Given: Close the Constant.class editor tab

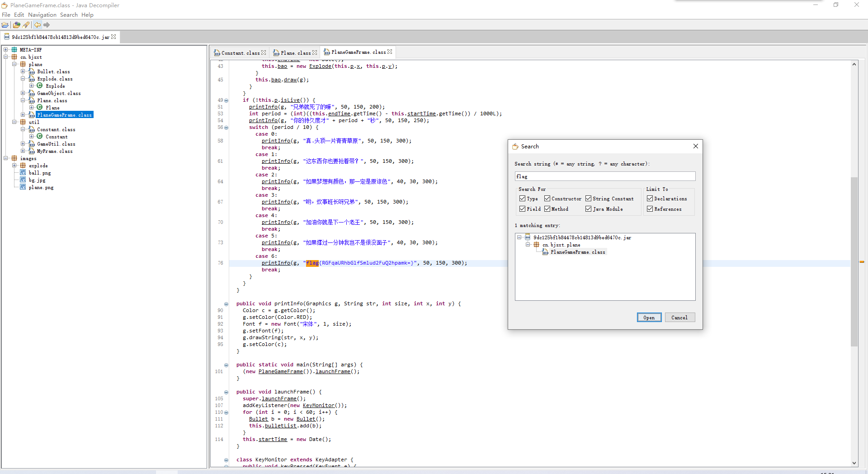Looking at the screenshot, I should coord(264,52).
